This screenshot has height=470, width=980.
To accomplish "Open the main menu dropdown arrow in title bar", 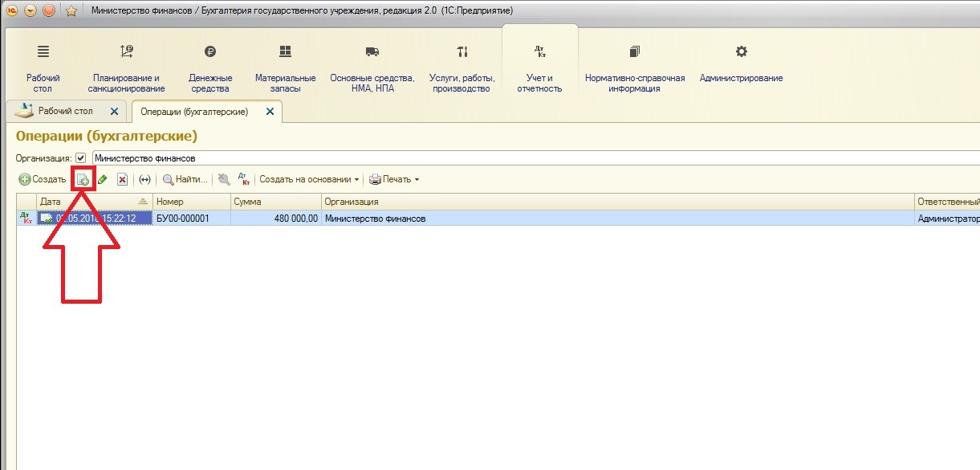I will point(30,11).
